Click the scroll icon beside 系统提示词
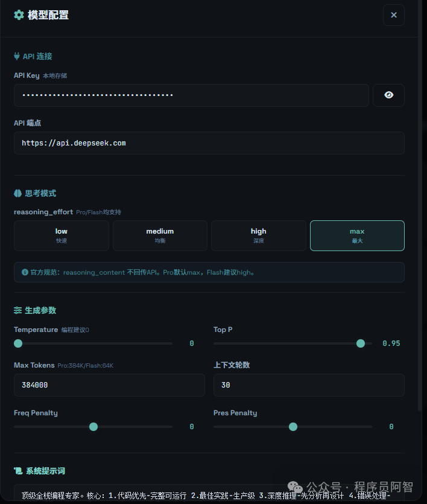The width and height of the screenshot is (427, 504). (x=18, y=471)
